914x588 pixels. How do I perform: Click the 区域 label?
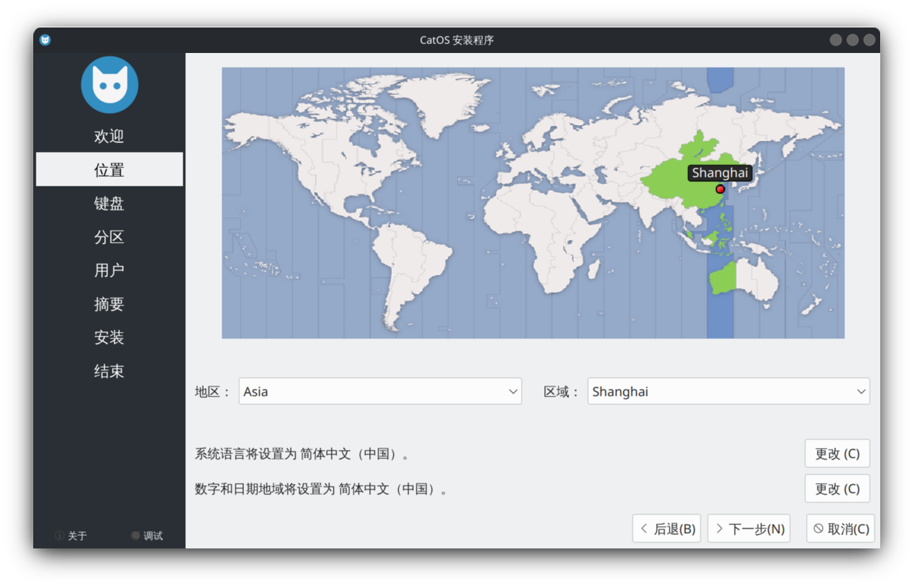coord(560,391)
